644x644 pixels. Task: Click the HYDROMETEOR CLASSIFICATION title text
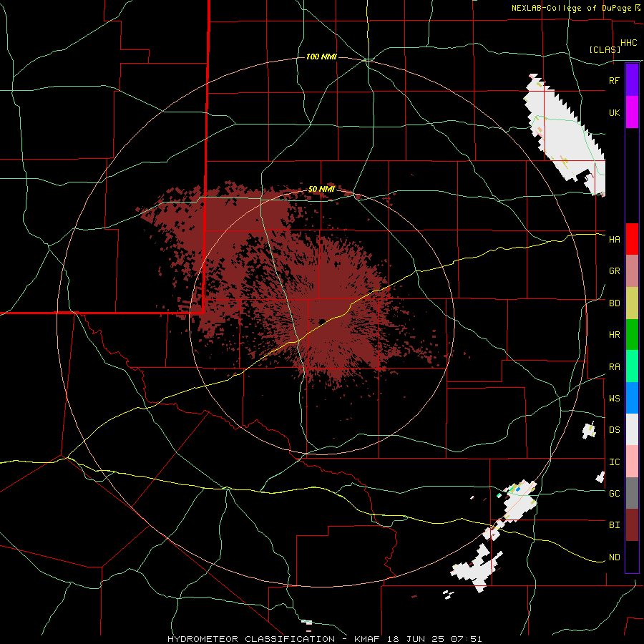click(x=251, y=639)
